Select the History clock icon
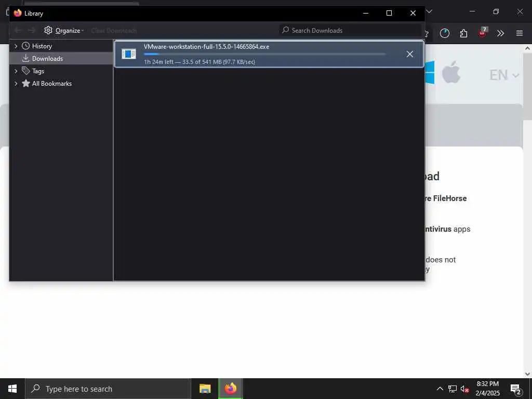 point(26,46)
